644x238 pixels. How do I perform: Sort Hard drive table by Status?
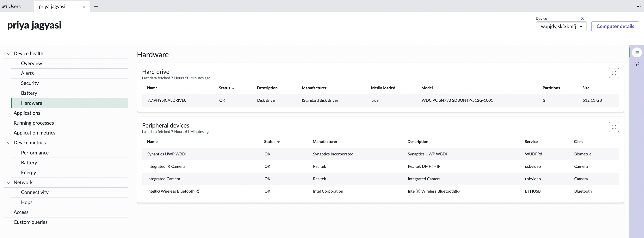pyautogui.click(x=226, y=88)
